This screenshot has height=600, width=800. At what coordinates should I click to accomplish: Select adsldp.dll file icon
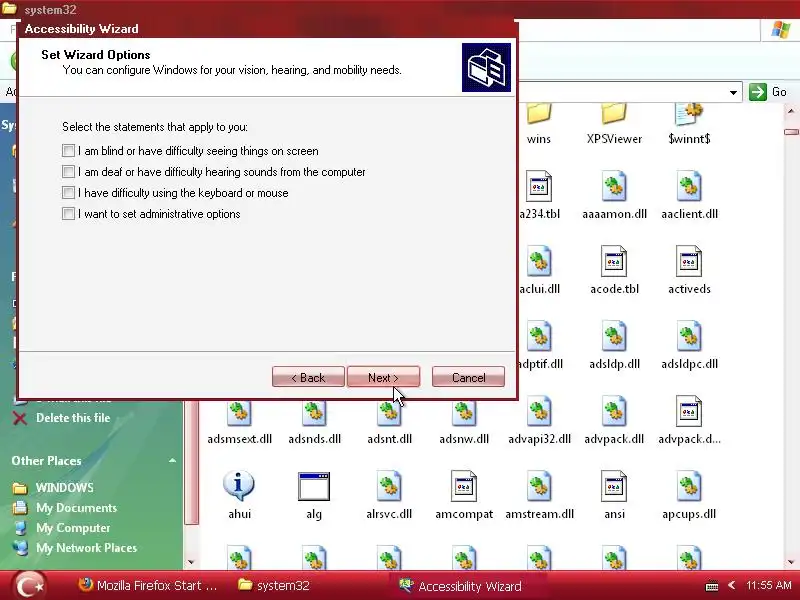pos(614,336)
